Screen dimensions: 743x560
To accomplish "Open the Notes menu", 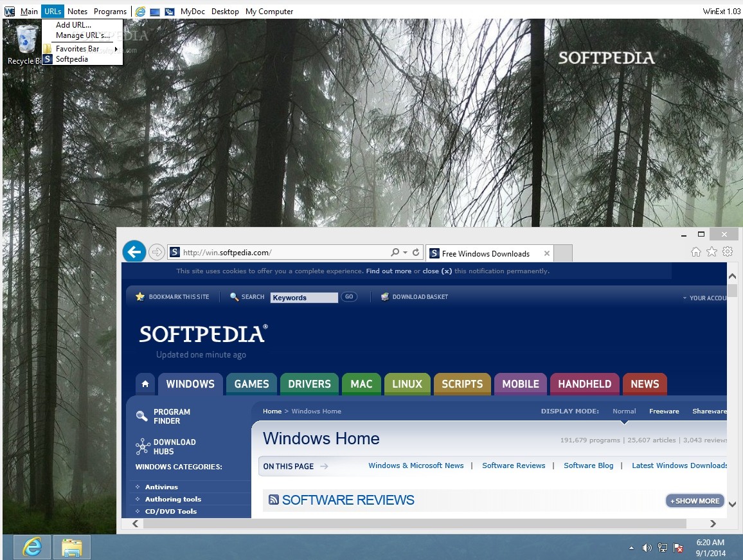I will pos(77,12).
